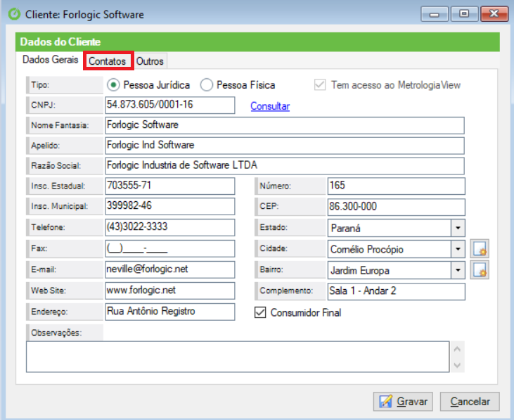Close the Cliente window

(x=494, y=14)
